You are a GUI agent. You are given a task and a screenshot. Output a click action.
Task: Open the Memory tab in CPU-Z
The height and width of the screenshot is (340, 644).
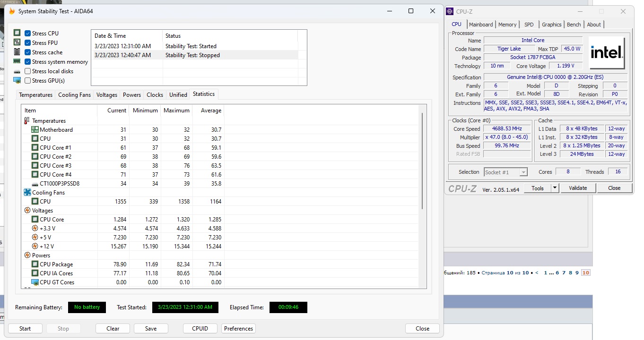(507, 25)
